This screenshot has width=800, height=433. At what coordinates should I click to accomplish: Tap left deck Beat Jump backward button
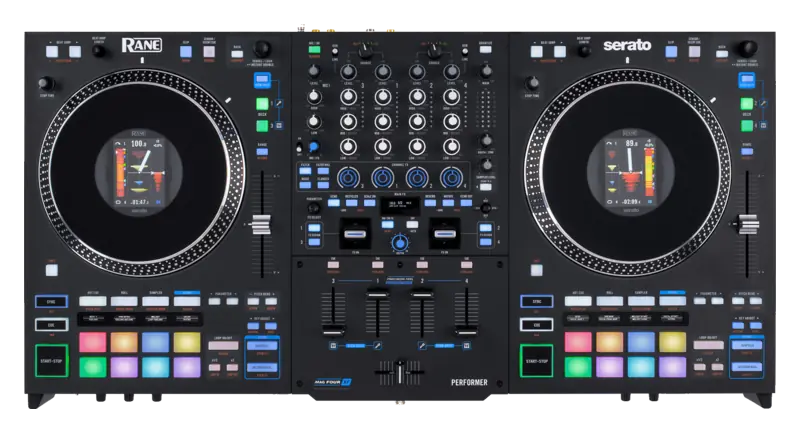click(x=52, y=52)
